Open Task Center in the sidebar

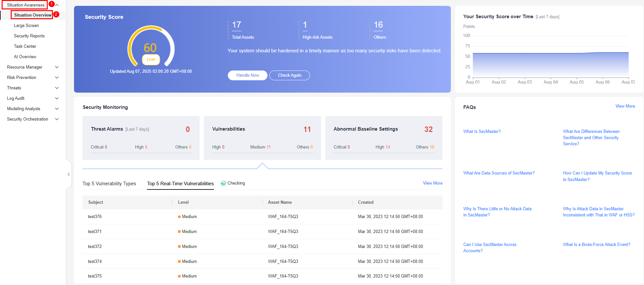coord(25,46)
